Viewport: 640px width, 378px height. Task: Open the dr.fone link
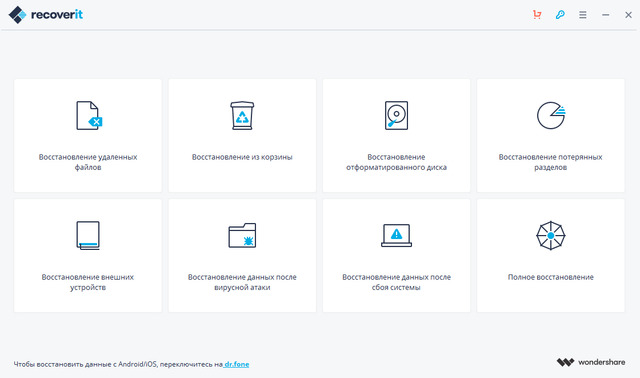coord(237,364)
